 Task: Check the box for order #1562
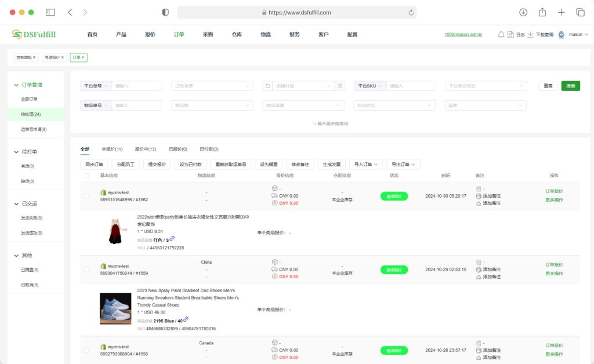[x=87, y=196]
